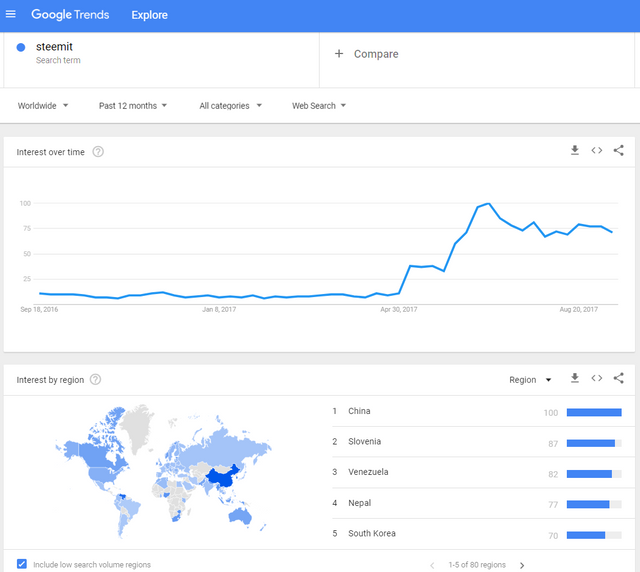640x572 pixels.
Task: Click the peak point of the trend line
Action: pos(489,203)
